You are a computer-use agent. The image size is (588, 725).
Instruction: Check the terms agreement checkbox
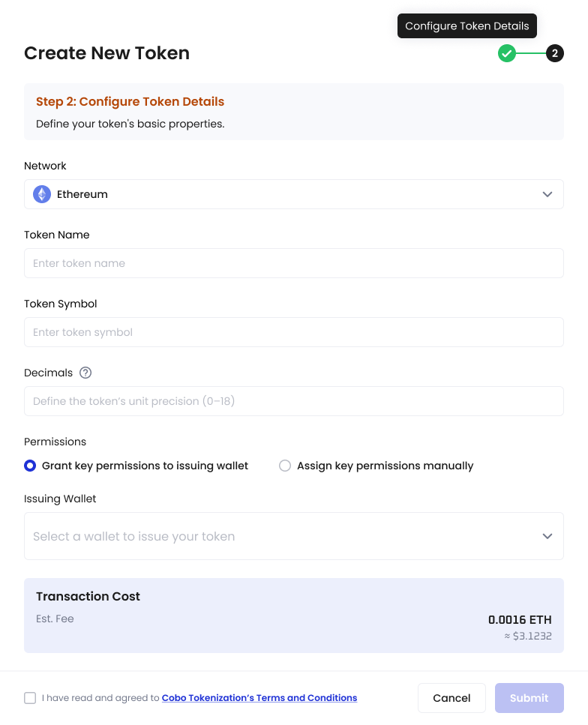tap(30, 698)
